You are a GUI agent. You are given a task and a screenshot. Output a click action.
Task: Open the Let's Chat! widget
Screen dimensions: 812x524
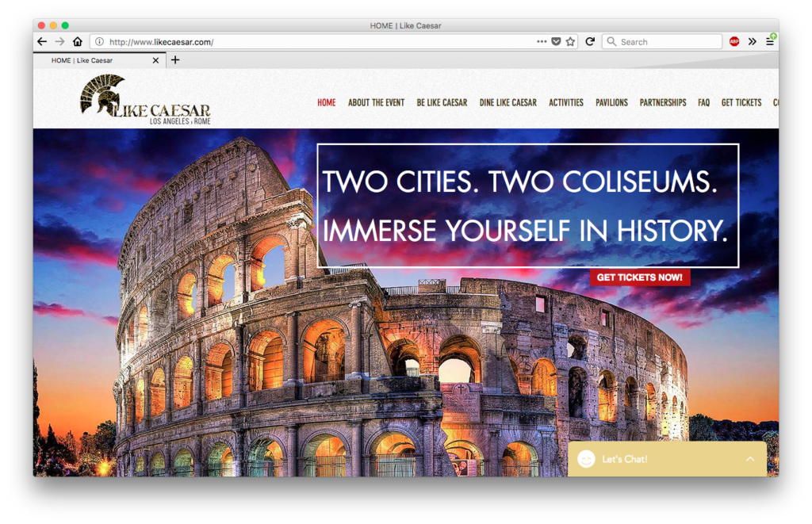point(667,459)
